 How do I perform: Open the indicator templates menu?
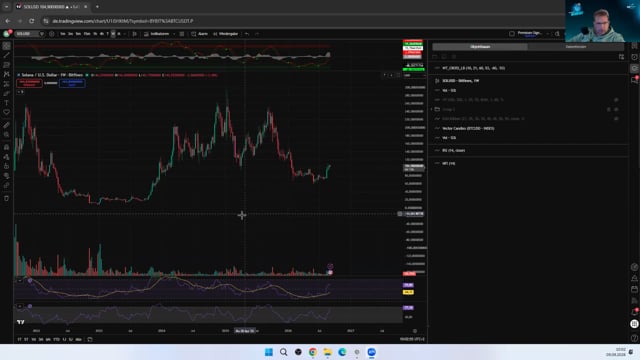click(182, 34)
